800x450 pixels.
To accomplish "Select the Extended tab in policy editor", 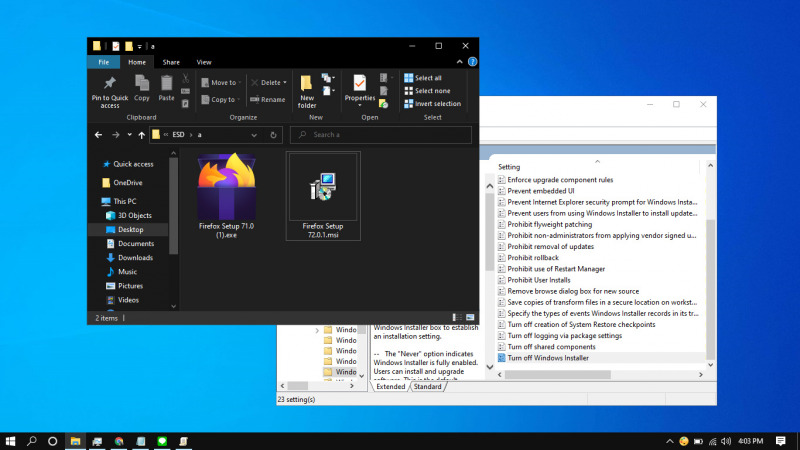I will [x=390, y=387].
